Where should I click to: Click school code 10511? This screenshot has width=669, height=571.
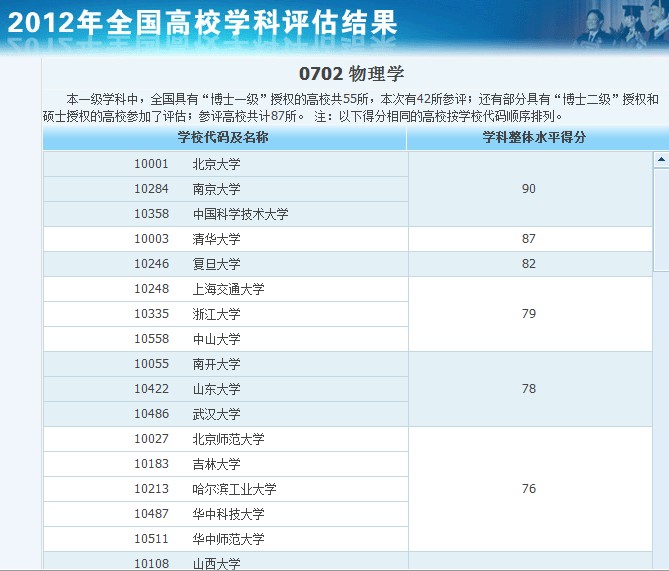point(151,539)
